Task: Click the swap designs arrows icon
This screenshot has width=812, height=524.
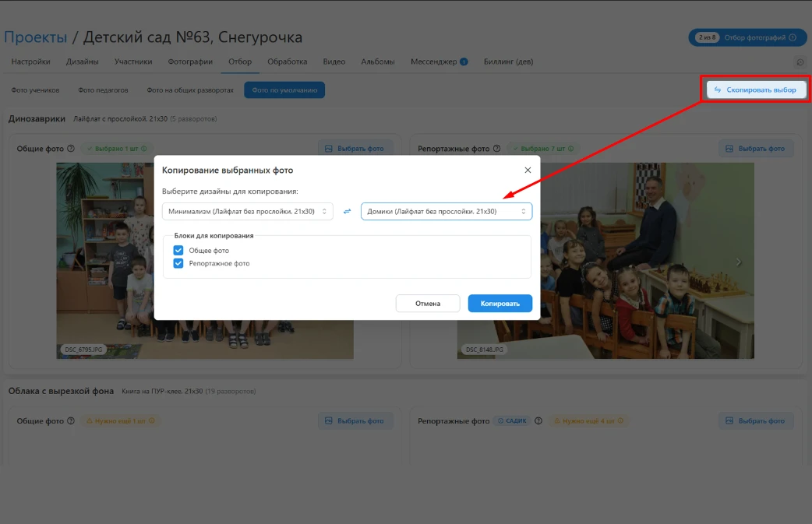Action: click(x=347, y=211)
